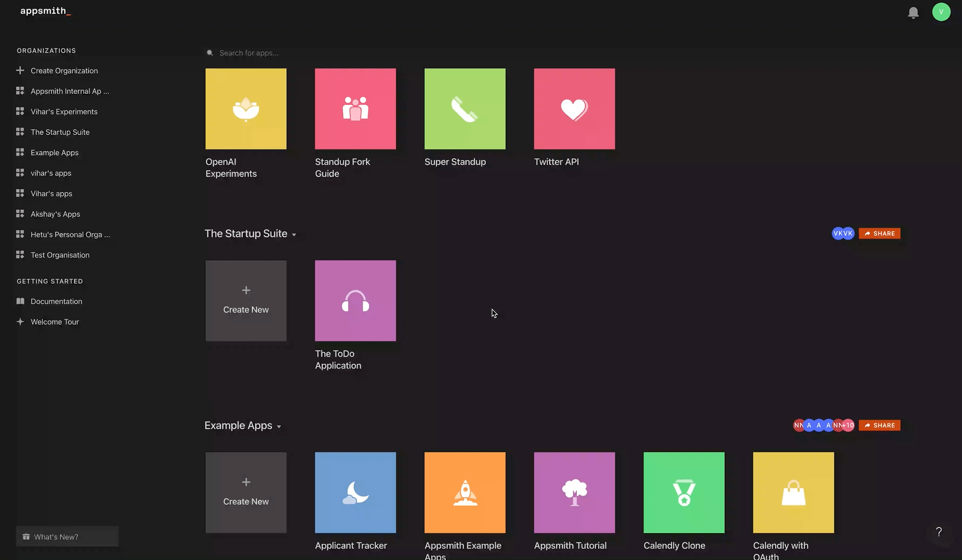Click the help question mark icon
Viewport: 962px width, 560px height.
point(939,532)
